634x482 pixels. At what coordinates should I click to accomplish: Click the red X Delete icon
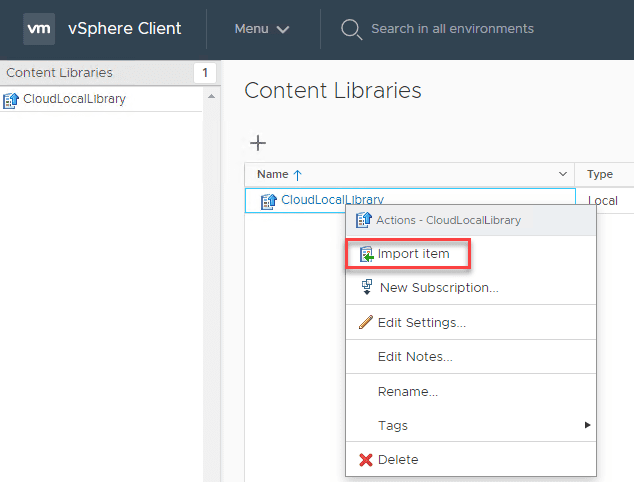tap(366, 460)
